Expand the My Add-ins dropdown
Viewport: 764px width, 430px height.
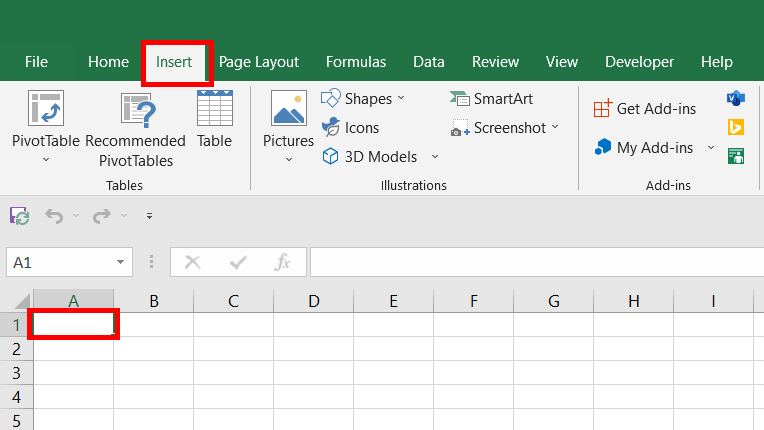click(711, 148)
